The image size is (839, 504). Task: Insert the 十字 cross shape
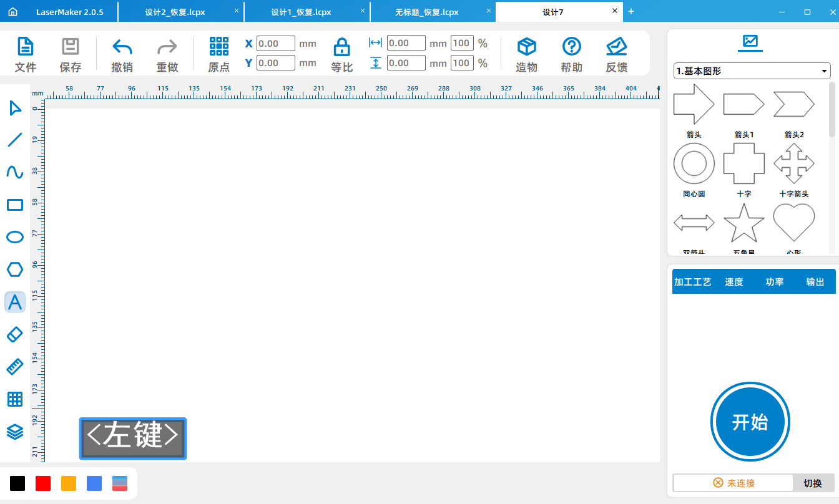(744, 163)
